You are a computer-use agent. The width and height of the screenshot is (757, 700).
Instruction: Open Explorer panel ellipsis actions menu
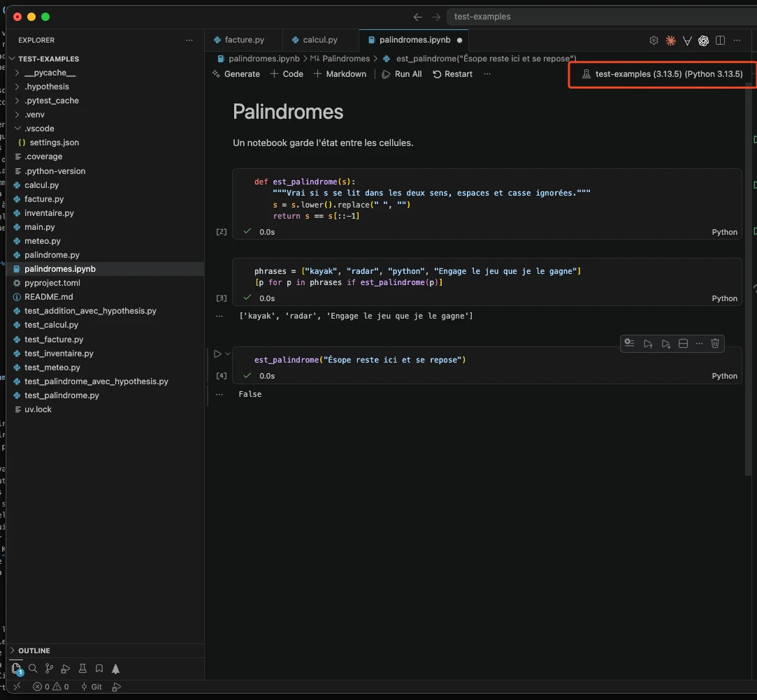tap(189, 40)
